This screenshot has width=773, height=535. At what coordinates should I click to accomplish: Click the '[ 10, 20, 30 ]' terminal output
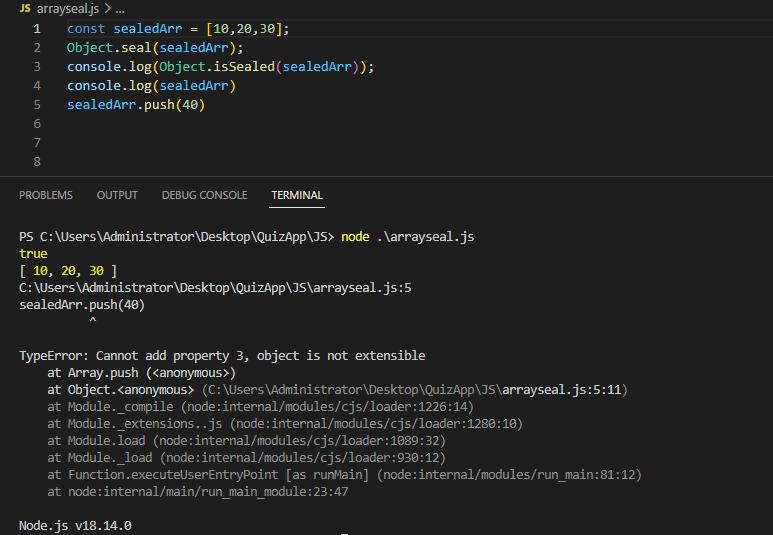pyautogui.click(x=68, y=271)
